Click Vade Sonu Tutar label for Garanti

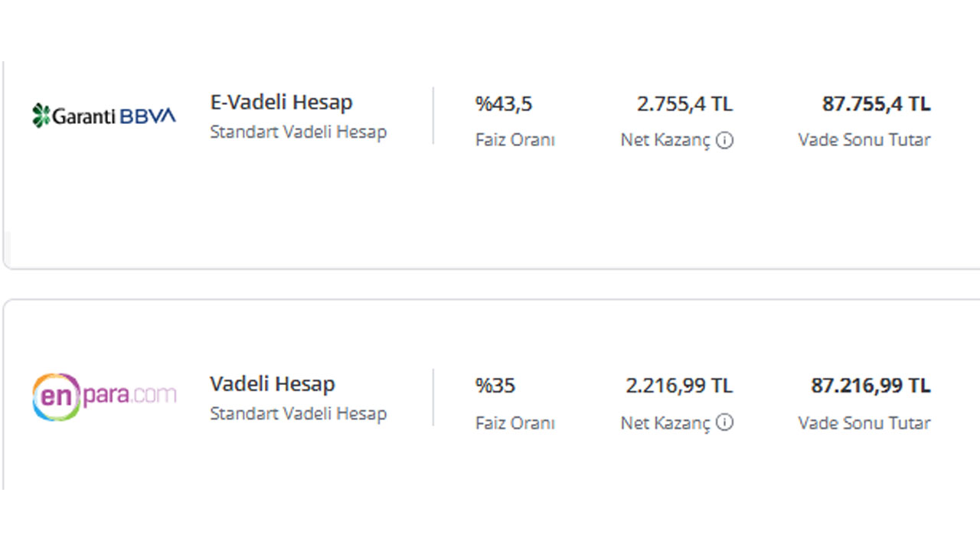[864, 140]
